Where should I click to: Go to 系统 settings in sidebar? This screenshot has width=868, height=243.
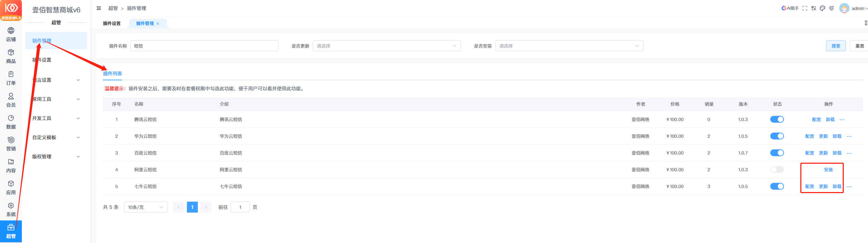pyautogui.click(x=11, y=209)
